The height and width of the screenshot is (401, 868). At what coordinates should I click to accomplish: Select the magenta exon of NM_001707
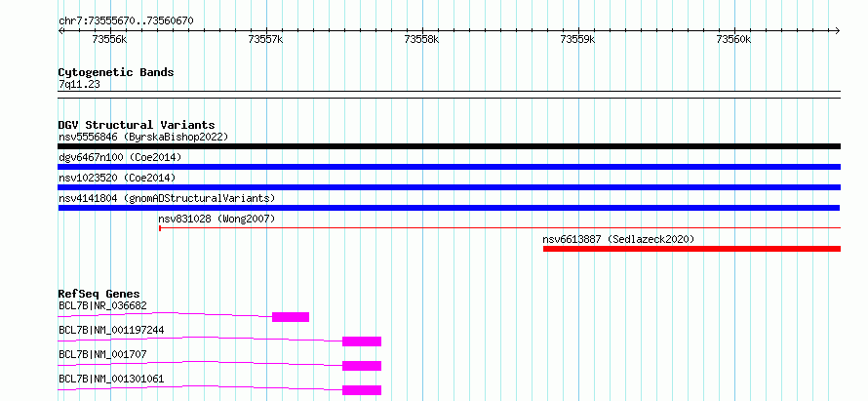click(362, 366)
